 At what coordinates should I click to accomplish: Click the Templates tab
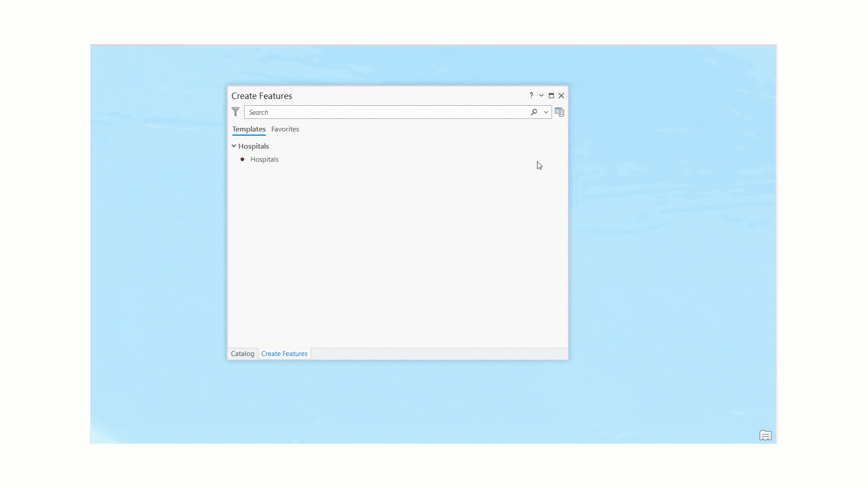(248, 129)
